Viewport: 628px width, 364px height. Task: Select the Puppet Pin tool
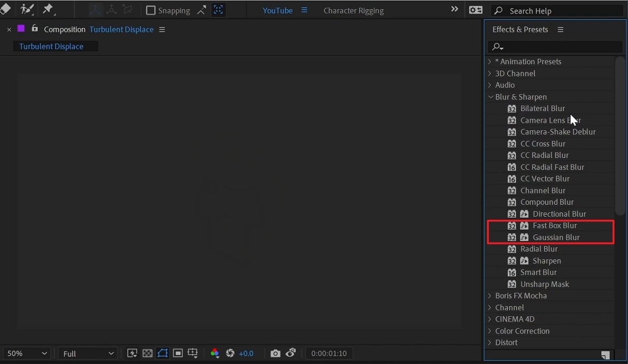(x=48, y=9)
